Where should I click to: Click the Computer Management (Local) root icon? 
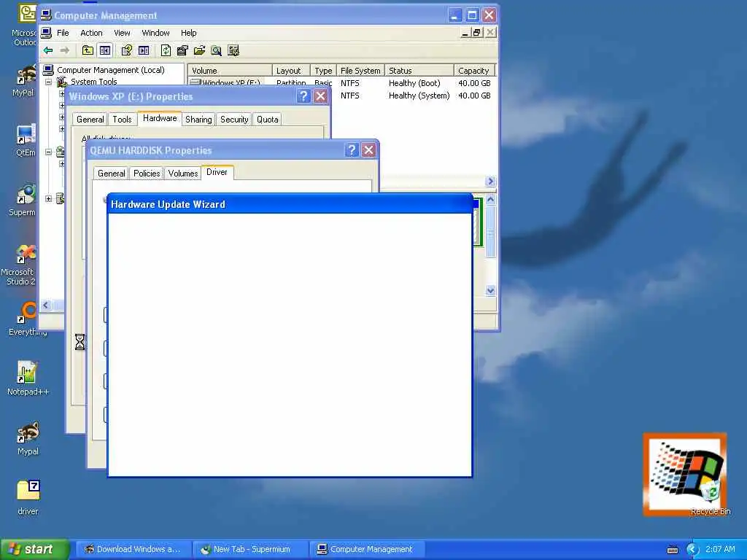click(x=48, y=70)
